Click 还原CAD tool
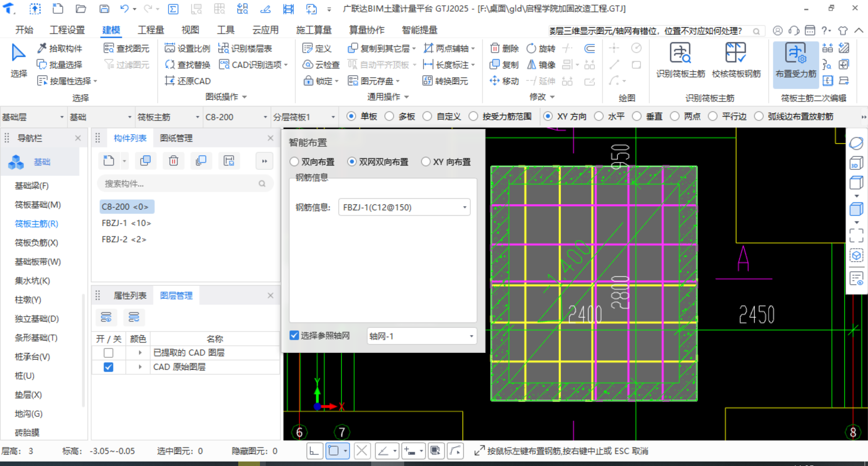The width and height of the screenshot is (868, 466). coord(188,81)
